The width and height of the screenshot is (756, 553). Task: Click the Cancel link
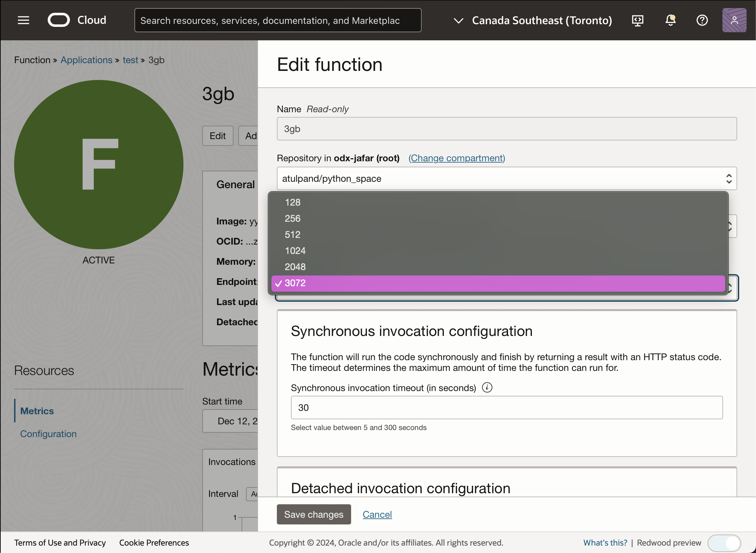[x=377, y=514]
